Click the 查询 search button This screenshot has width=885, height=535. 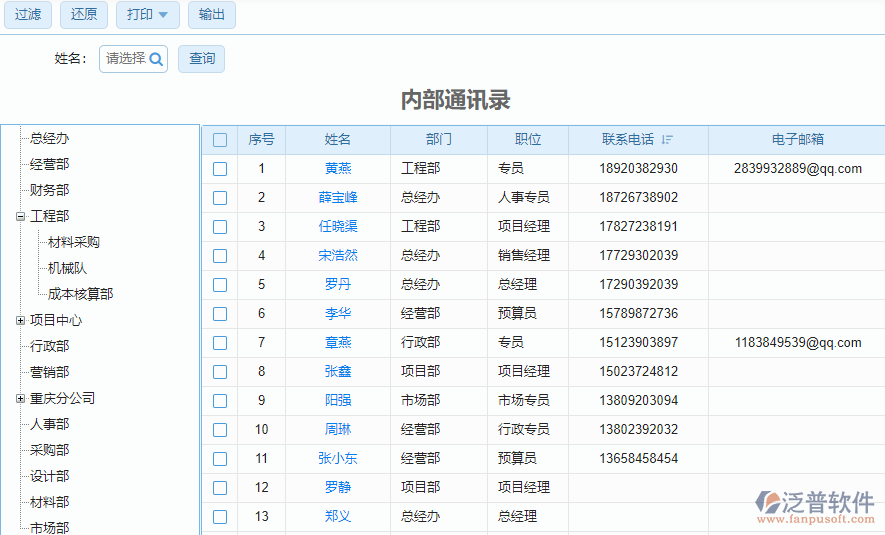point(202,59)
